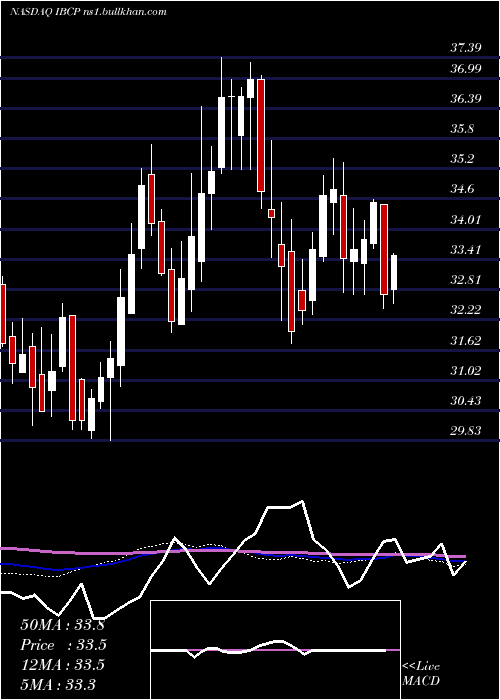
Task: Click the 33.41 price level label
Action: pyautogui.click(x=465, y=249)
